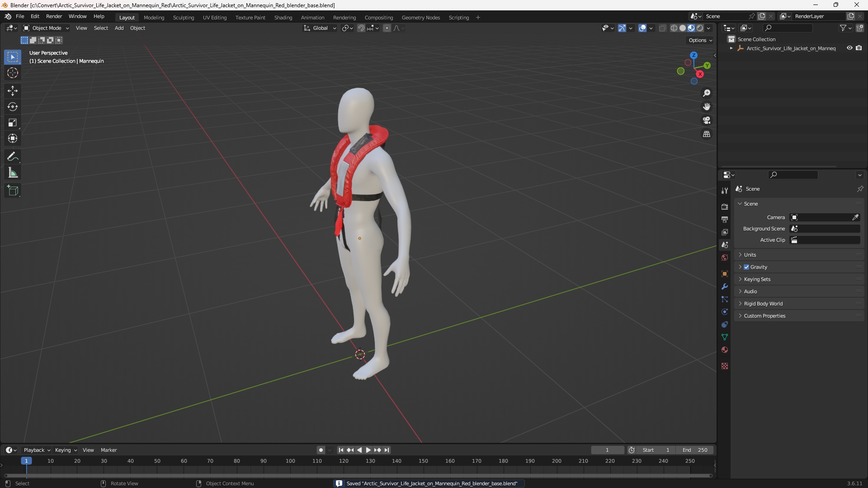Pick the Annotate pencil tool
Screen dimensions: 868x488
point(13,157)
